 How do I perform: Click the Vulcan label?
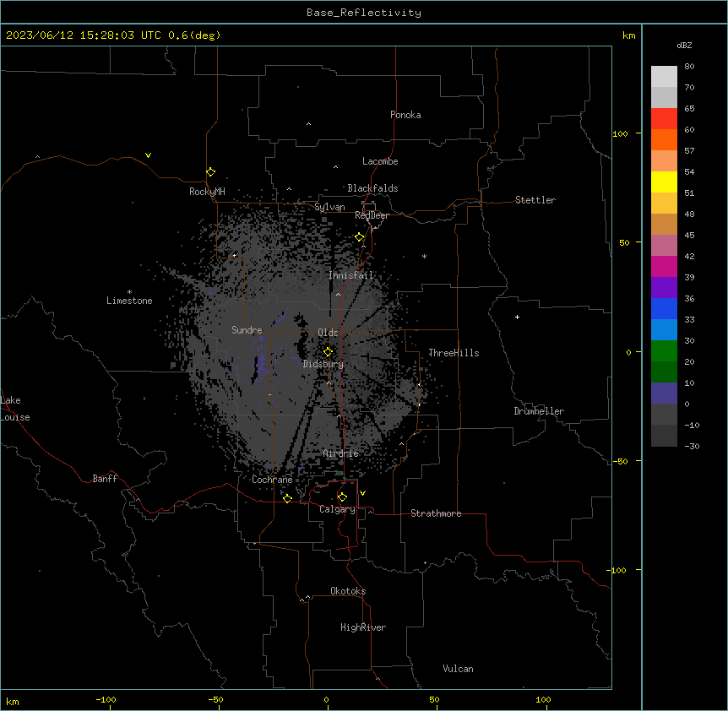(x=459, y=669)
